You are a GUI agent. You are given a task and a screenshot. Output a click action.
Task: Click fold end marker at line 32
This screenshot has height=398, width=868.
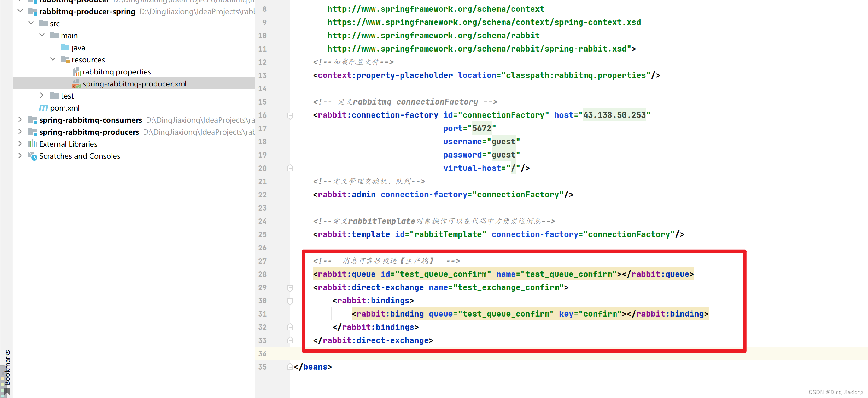coord(290,327)
